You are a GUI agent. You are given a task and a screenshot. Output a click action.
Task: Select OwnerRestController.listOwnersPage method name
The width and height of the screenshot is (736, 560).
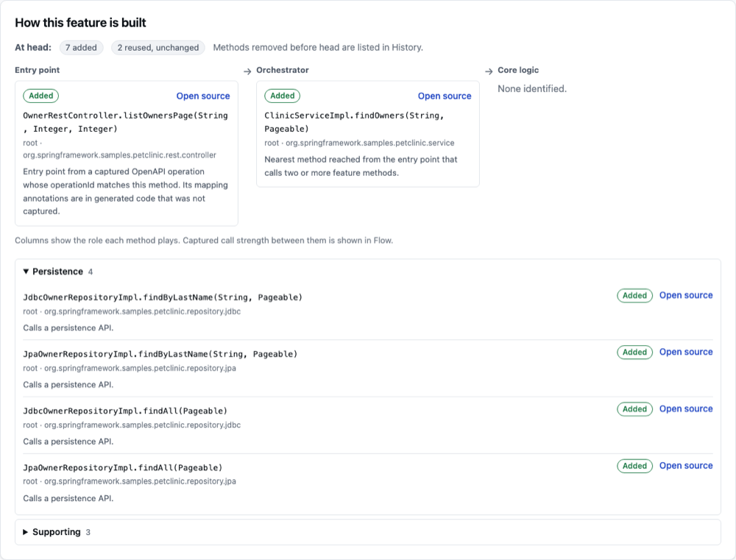click(125, 122)
